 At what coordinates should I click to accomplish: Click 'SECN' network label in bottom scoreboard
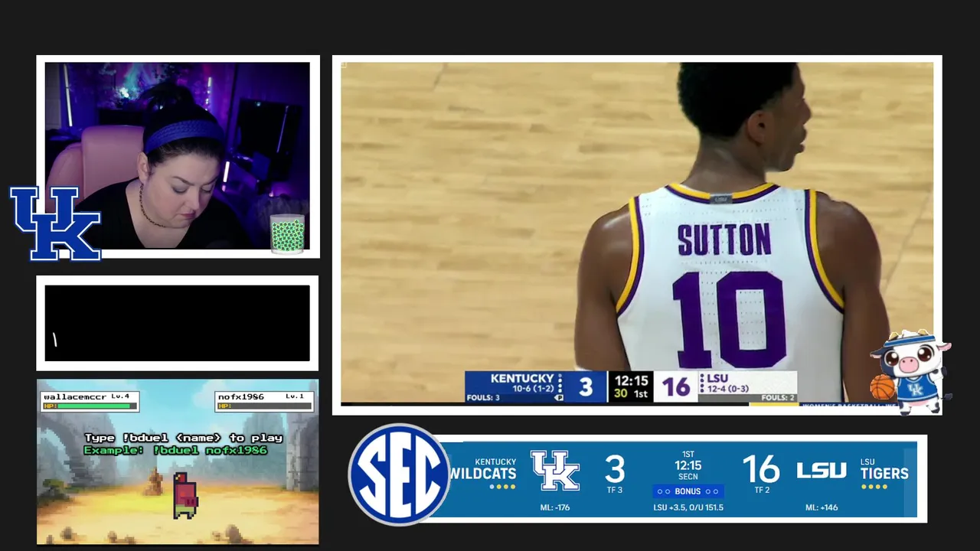tap(688, 477)
